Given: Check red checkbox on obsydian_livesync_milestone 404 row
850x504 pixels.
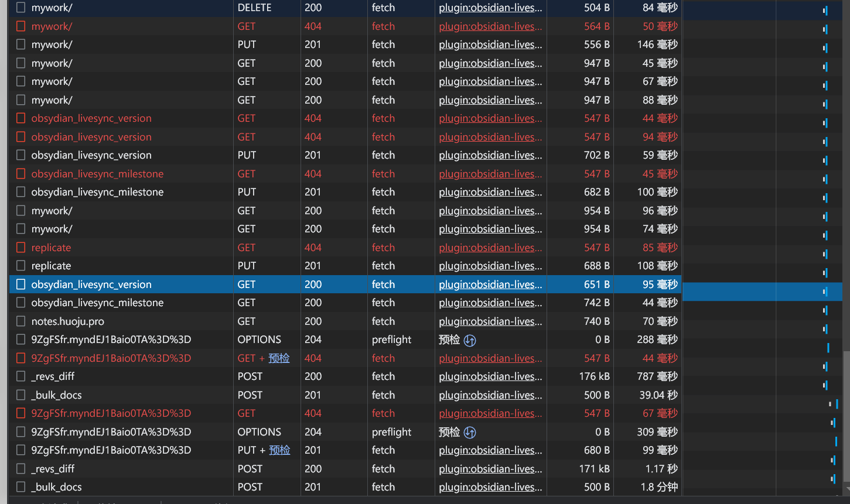Looking at the screenshot, I should 21,173.
